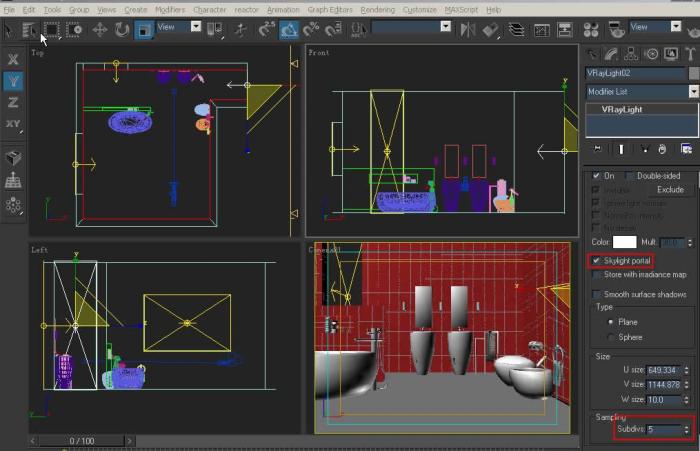
Task: Restrict transform to Z axis
Action: point(13,102)
